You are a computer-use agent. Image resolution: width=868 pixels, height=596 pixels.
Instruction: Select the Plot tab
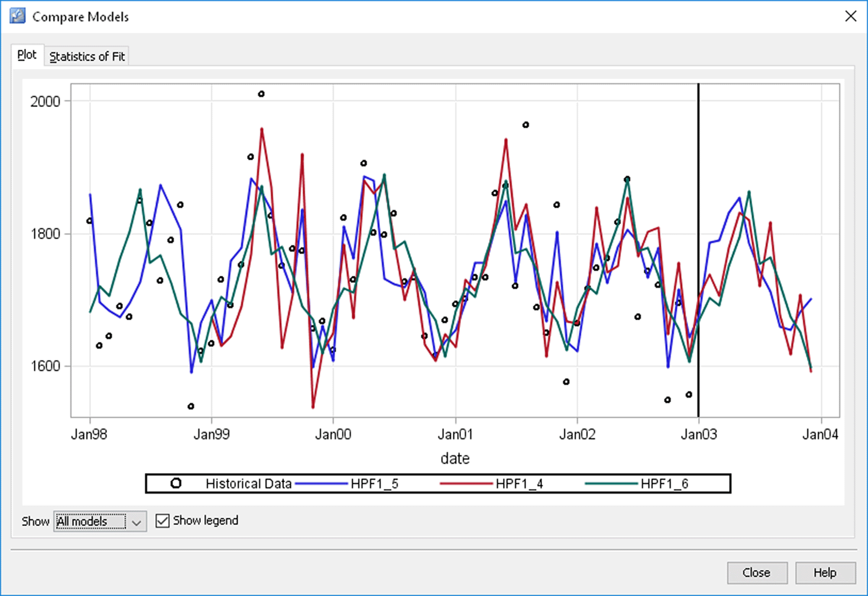(x=27, y=55)
